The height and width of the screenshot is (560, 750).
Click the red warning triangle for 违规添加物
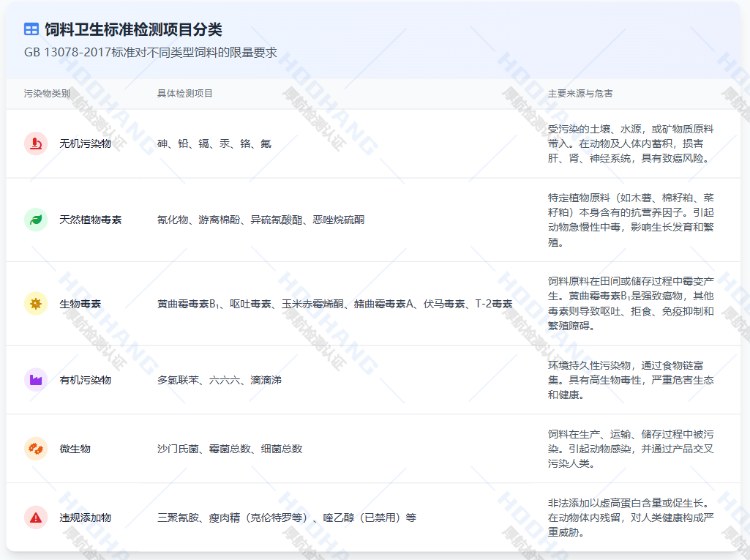36,518
